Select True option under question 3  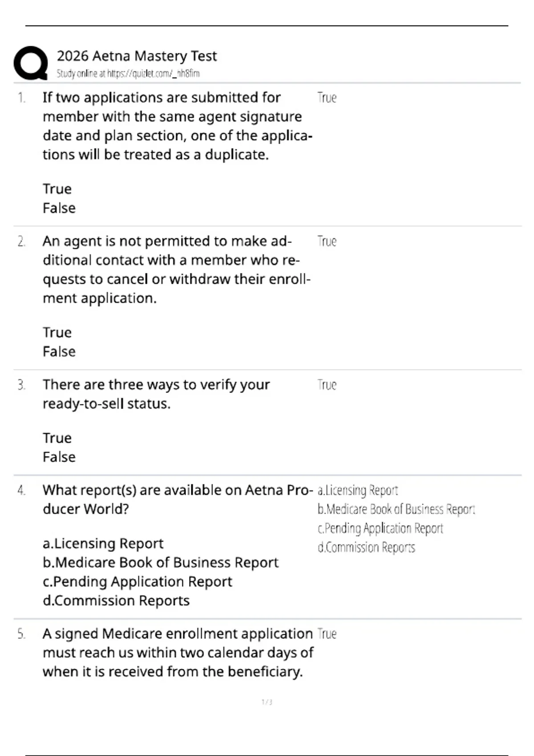click(x=57, y=438)
